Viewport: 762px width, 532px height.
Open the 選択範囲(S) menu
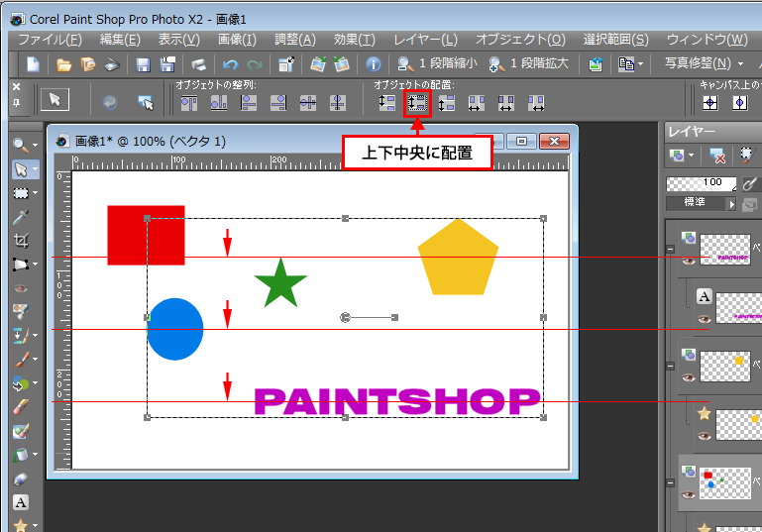click(615, 40)
